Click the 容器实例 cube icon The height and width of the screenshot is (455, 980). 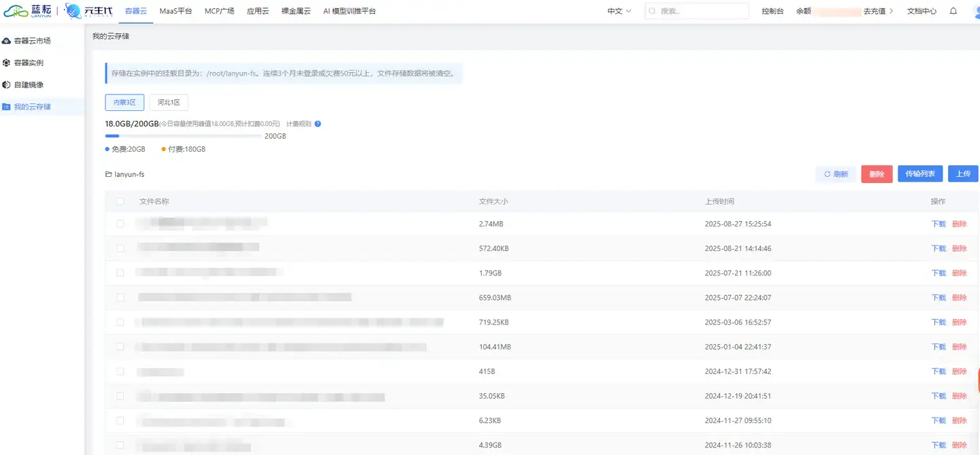[7, 63]
